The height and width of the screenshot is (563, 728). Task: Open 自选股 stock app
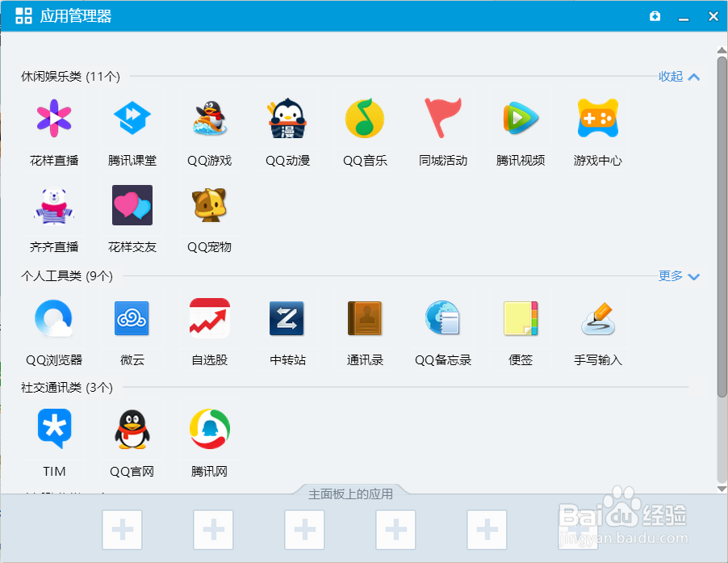point(210,318)
